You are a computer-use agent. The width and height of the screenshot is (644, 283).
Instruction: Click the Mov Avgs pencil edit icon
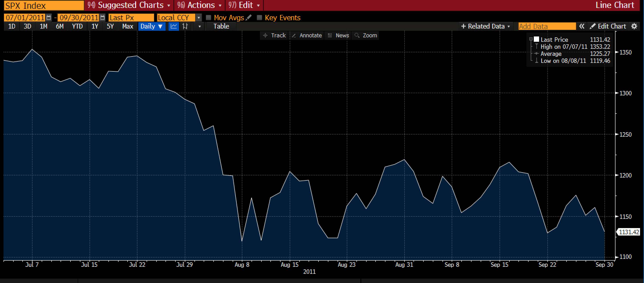coord(248,18)
